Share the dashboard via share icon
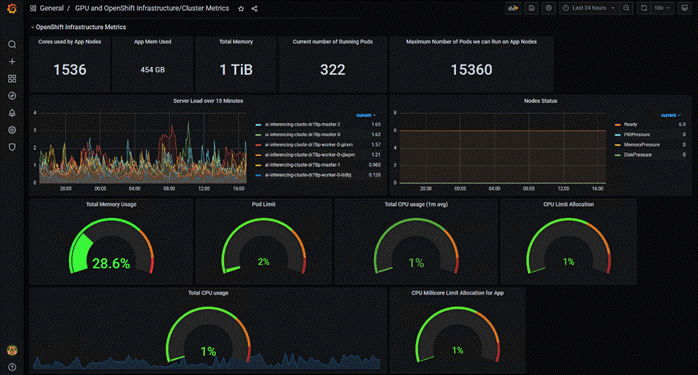The width and height of the screenshot is (698, 375). point(254,8)
